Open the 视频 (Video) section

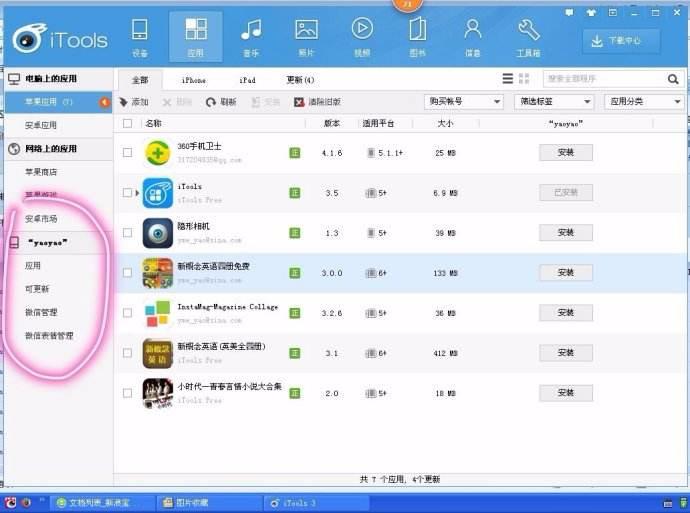pyautogui.click(x=362, y=38)
